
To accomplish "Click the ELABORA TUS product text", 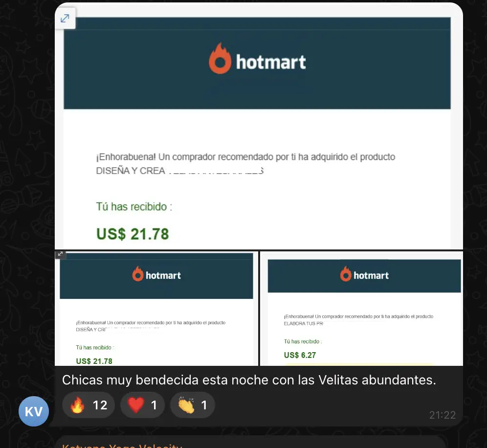I will (x=304, y=323).
